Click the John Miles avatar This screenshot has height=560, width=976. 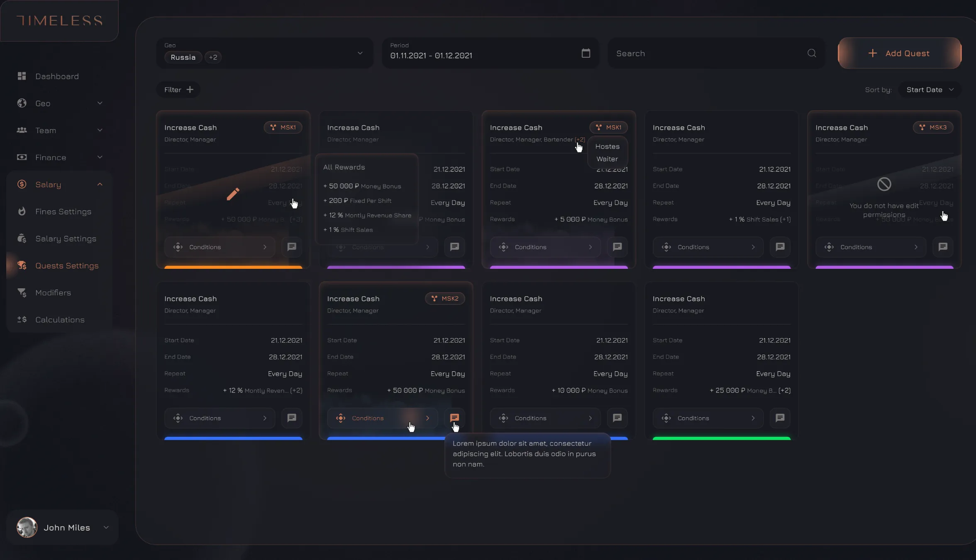coord(27,527)
